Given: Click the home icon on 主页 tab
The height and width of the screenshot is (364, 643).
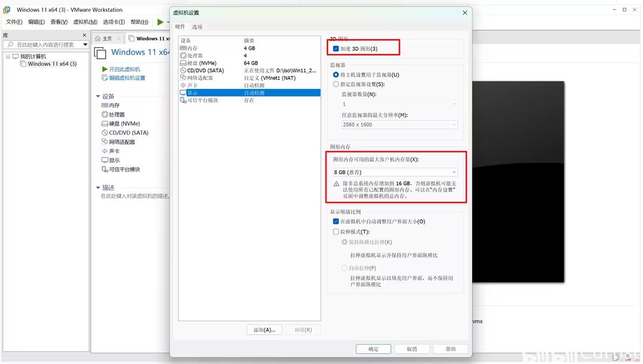Looking at the screenshot, I should coord(98,38).
